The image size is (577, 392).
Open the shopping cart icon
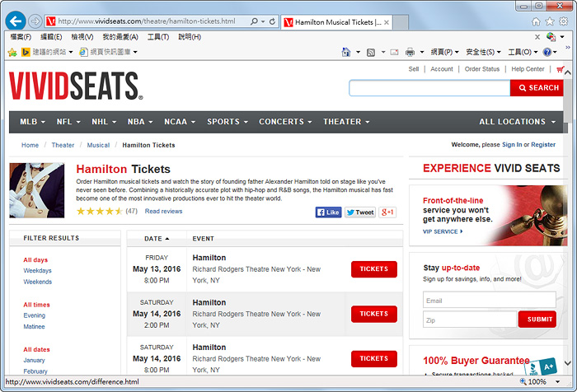click(x=560, y=69)
